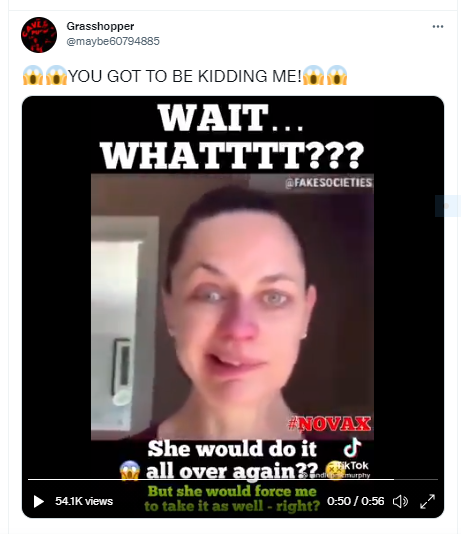Play the video with the play button
The width and height of the screenshot is (461, 534).
pyautogui.click(x=38, y=501)
